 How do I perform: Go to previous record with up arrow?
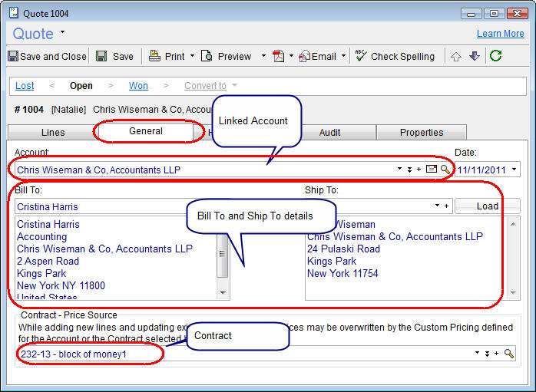pyautogui.click(x=456, y=56)
